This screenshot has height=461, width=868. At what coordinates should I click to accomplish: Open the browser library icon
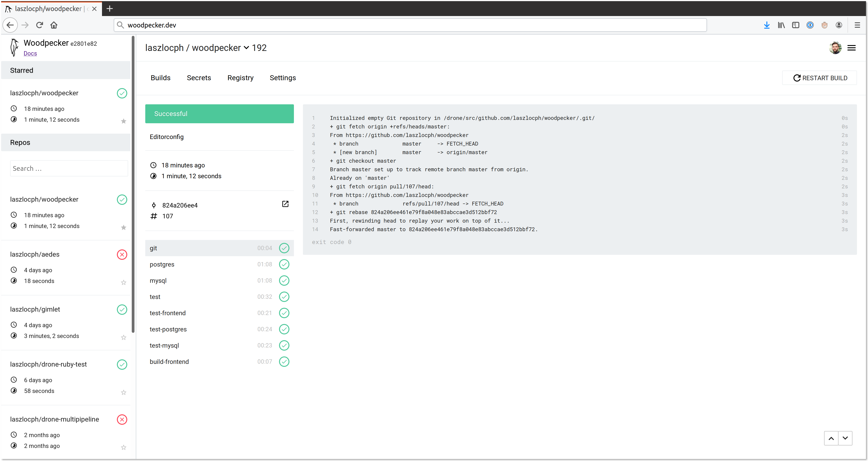(781, 25)
